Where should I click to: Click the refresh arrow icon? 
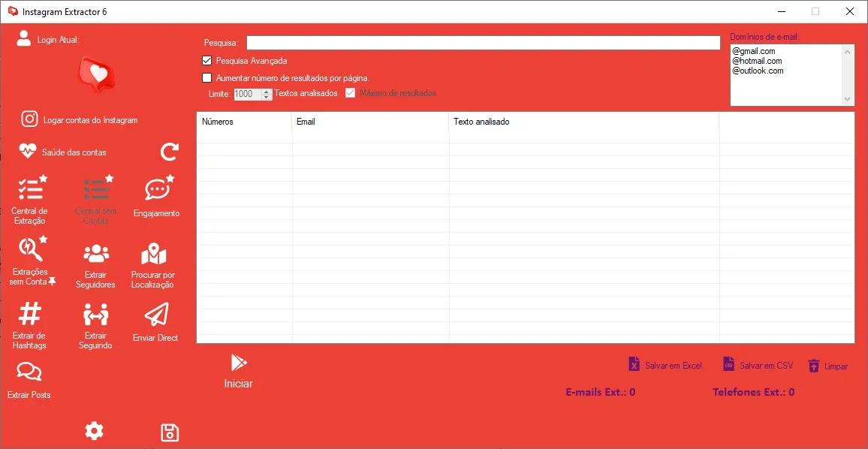170,152
